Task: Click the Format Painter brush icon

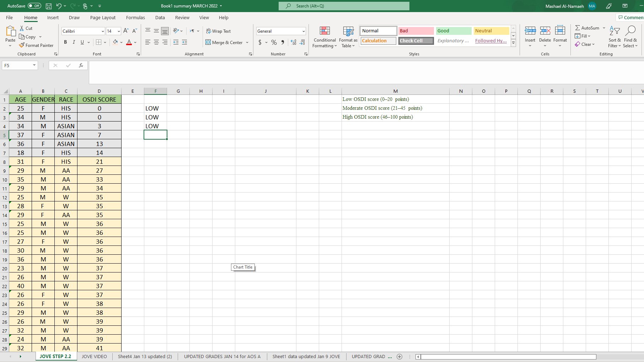Action: 22,45
